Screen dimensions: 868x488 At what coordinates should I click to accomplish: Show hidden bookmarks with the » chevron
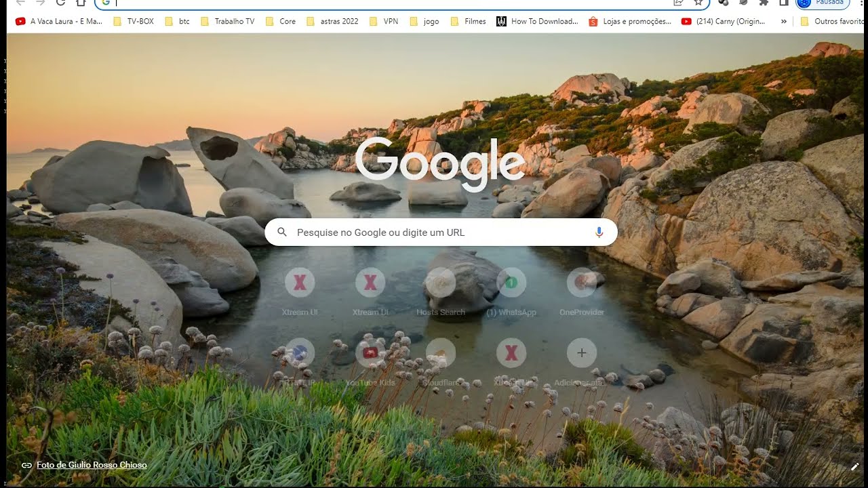pos(784,21)
